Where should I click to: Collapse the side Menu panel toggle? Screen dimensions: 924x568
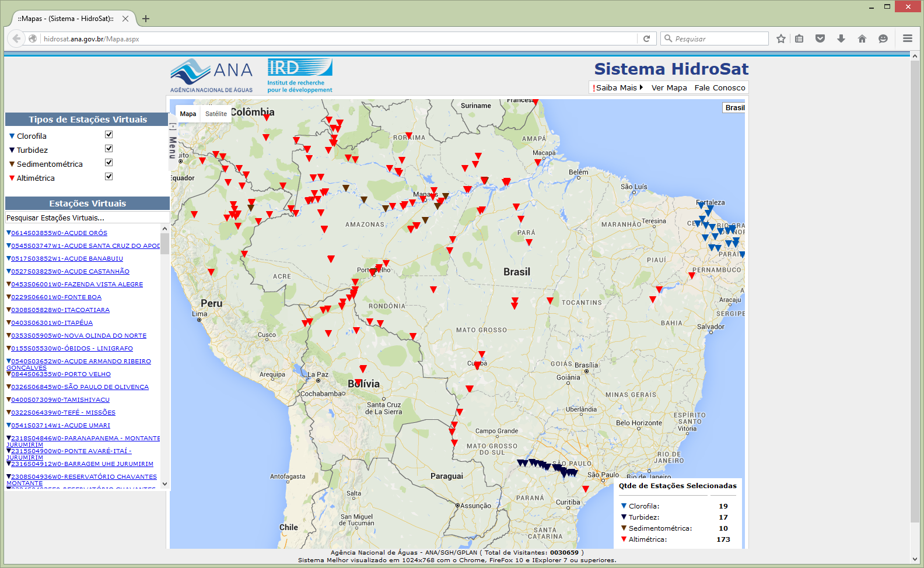173,140
